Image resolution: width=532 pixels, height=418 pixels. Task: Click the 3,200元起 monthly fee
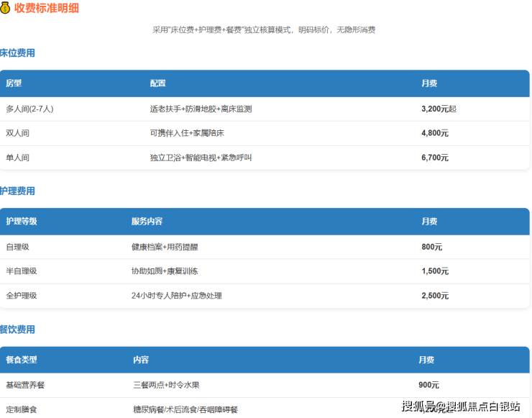[x=439, y=109]
